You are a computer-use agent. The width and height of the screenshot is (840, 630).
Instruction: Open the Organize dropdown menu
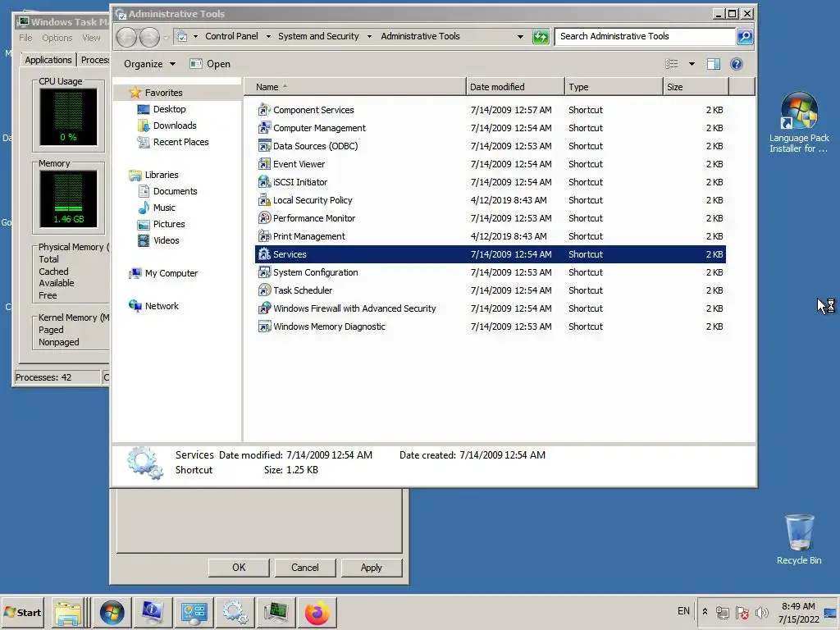point(149,64)
